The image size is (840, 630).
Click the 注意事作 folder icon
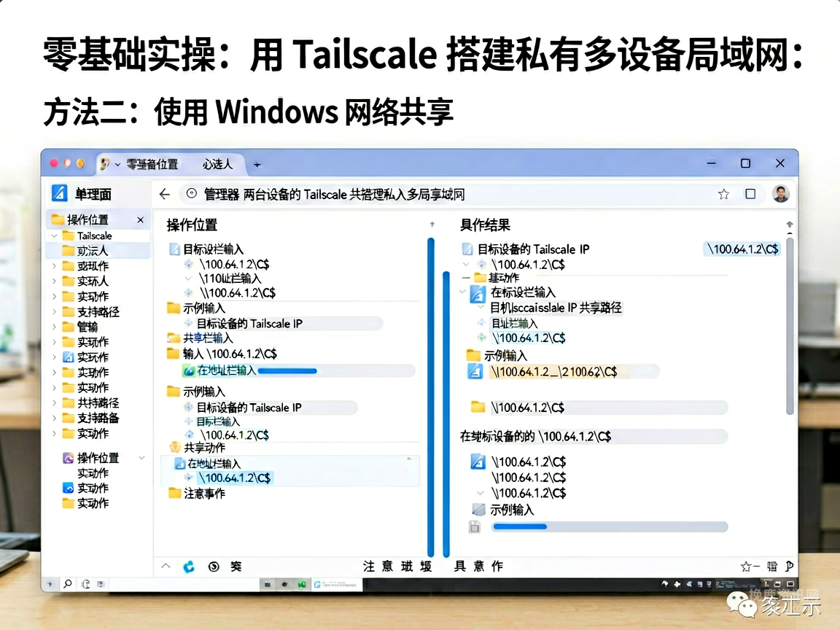tap(175, 493)
